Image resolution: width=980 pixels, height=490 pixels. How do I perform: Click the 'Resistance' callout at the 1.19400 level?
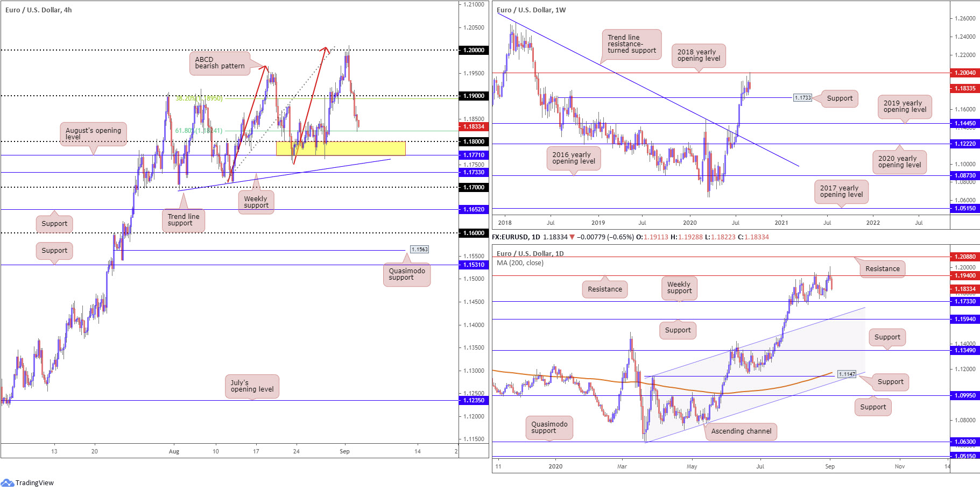[604, 289]
